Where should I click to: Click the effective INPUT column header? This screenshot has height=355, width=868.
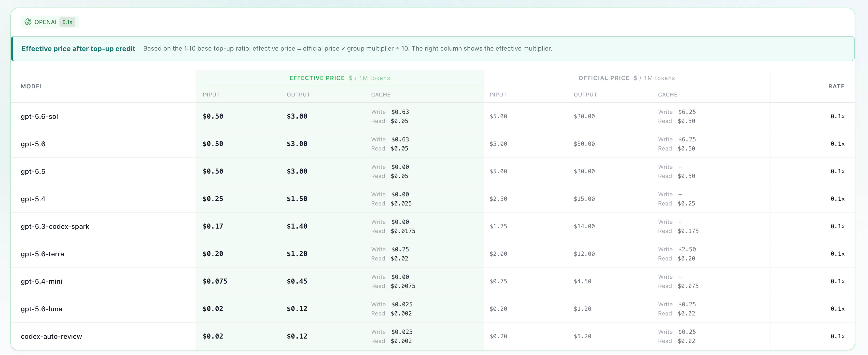(x=211, y=95)
